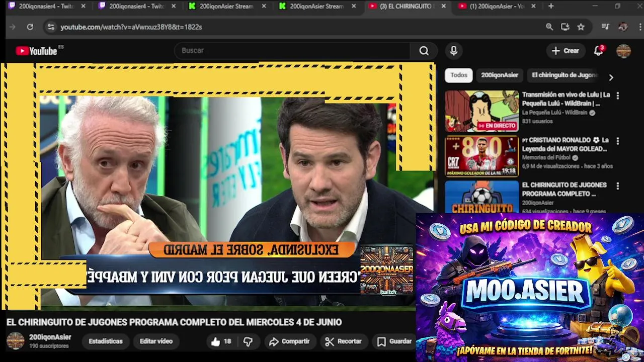Open the 200iqonAsier channel avatar
Viewport: 644px width, 362px height.
(x=15, y=341)
